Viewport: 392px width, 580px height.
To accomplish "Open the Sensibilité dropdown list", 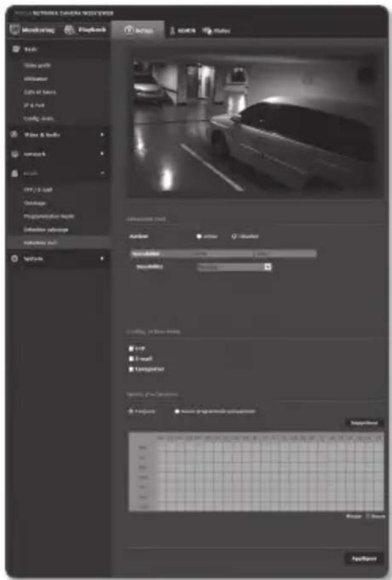I will [x=268, y=266].
